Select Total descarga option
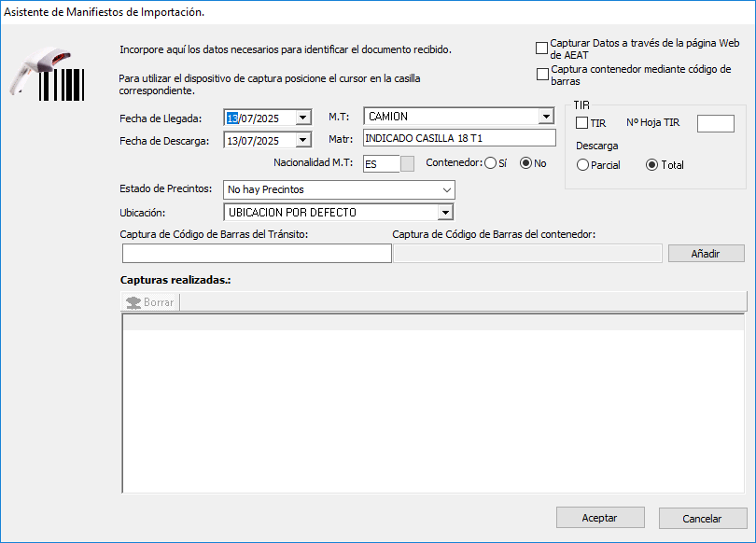The height and width of the screenshot is (543, 756). click(652, 165)
